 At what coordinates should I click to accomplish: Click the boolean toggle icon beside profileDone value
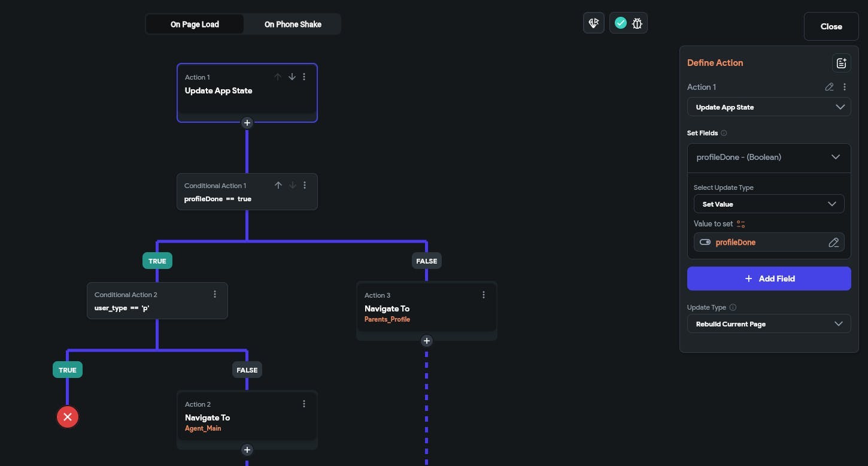705,243
